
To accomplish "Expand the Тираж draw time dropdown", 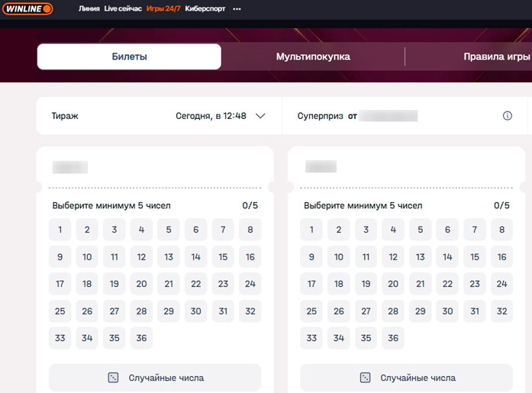I will [x=260, y=116].
